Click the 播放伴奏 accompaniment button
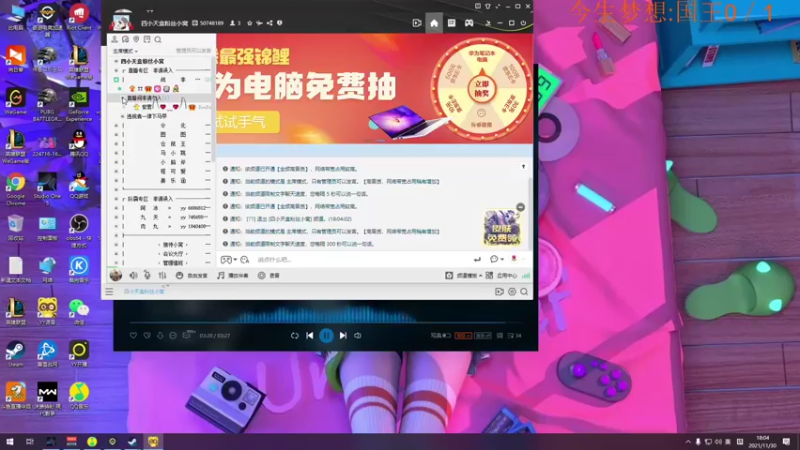 click(x=233, y=276)
